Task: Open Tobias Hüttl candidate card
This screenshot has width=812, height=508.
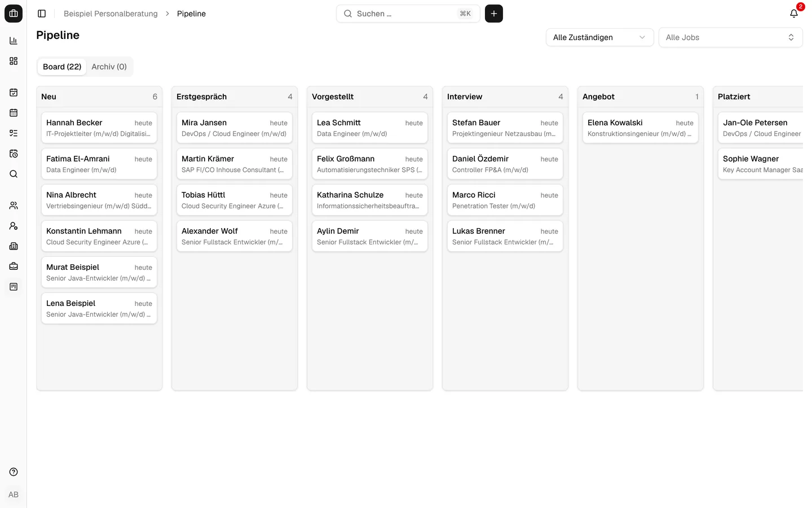Action: (x=235, y=200)
